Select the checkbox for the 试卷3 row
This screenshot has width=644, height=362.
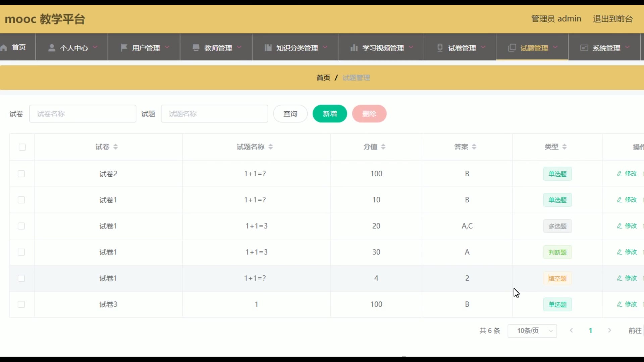point(21,304)
